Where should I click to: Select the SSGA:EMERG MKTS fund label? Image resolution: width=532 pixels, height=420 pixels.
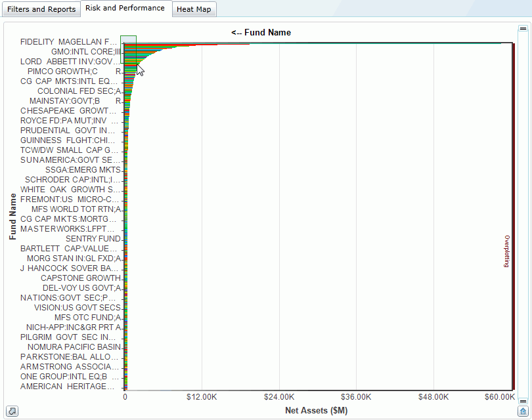click(x=83, y=169)
